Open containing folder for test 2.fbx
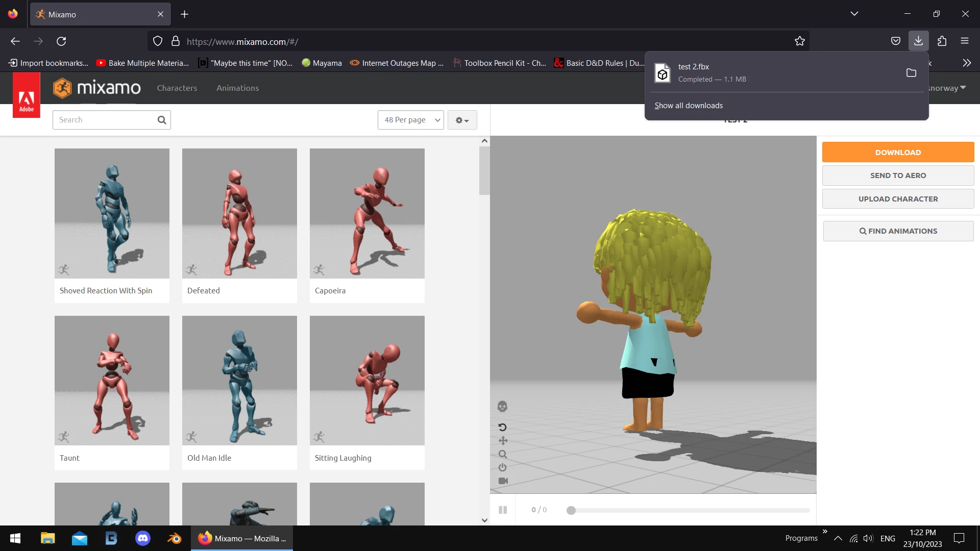The width and height of the screenshot is (980, 551). (911, 72)
